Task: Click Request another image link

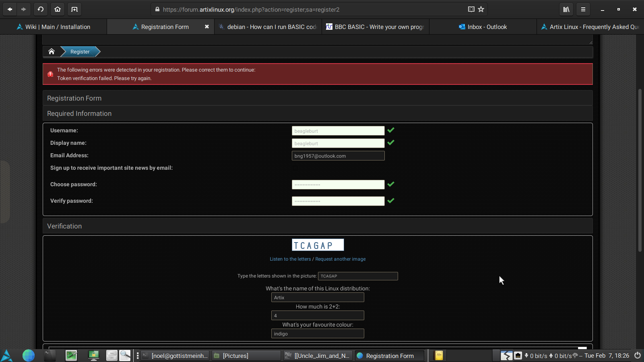Action: click(341, 259)
